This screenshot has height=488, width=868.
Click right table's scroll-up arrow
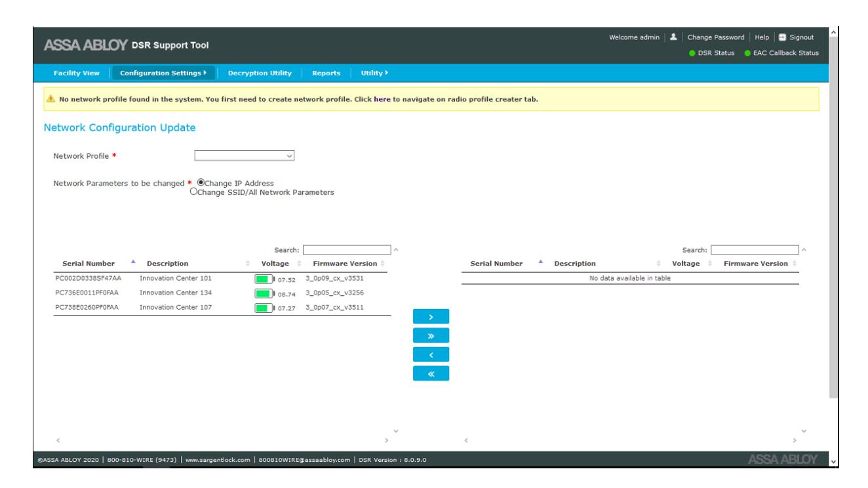click(804, 250)
